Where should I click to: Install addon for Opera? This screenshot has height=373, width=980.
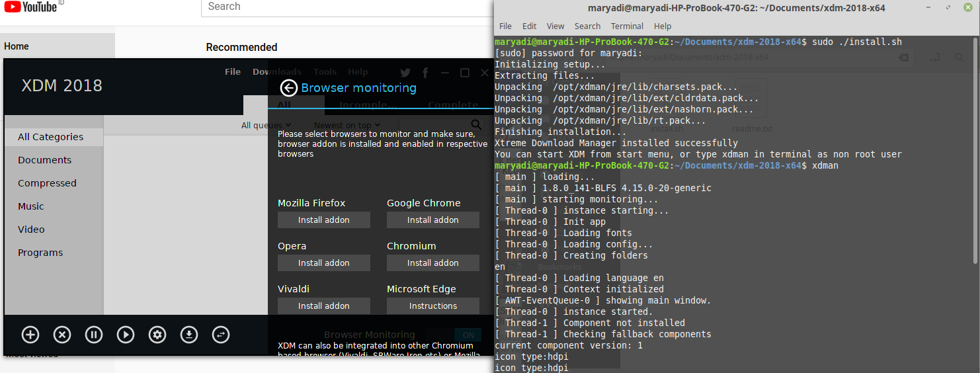[324, 263]
